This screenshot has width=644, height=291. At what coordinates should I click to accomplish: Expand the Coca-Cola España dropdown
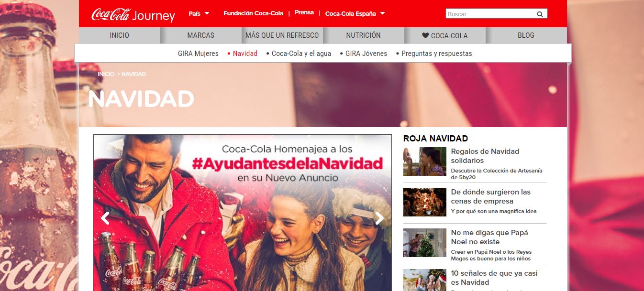355,13
